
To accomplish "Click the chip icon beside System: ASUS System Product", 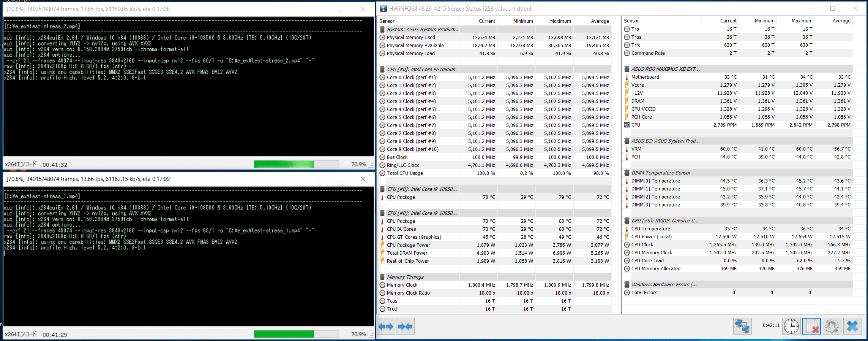I will 382,29.
